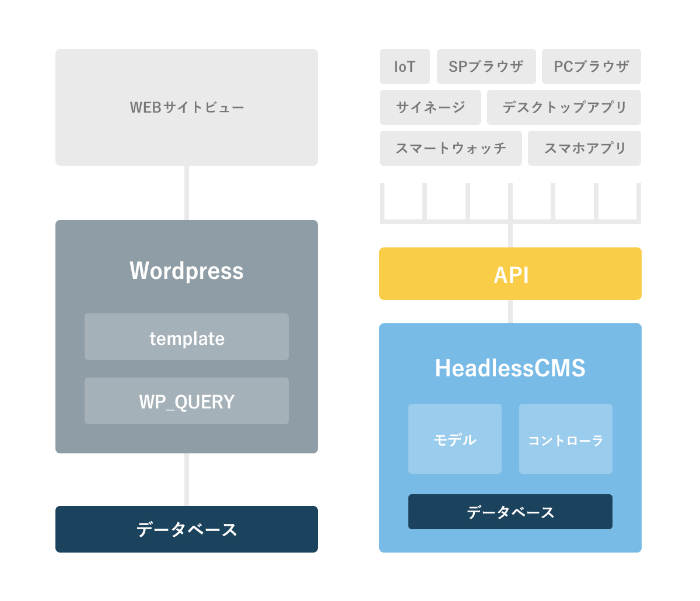Click the IoT tag

pyautogui.click(x=405, y=67)
